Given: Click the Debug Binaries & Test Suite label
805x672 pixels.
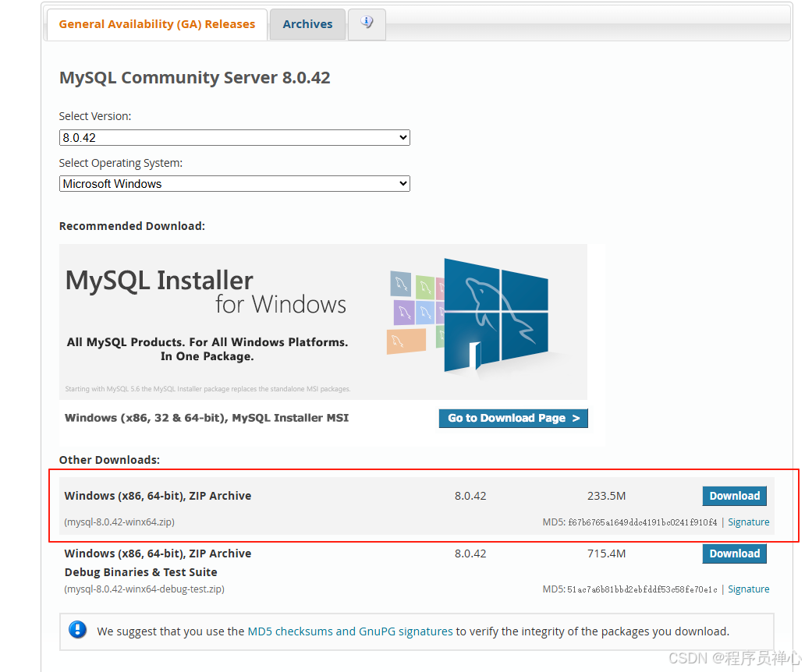Looking at the screenshot, I should [140, 572].
